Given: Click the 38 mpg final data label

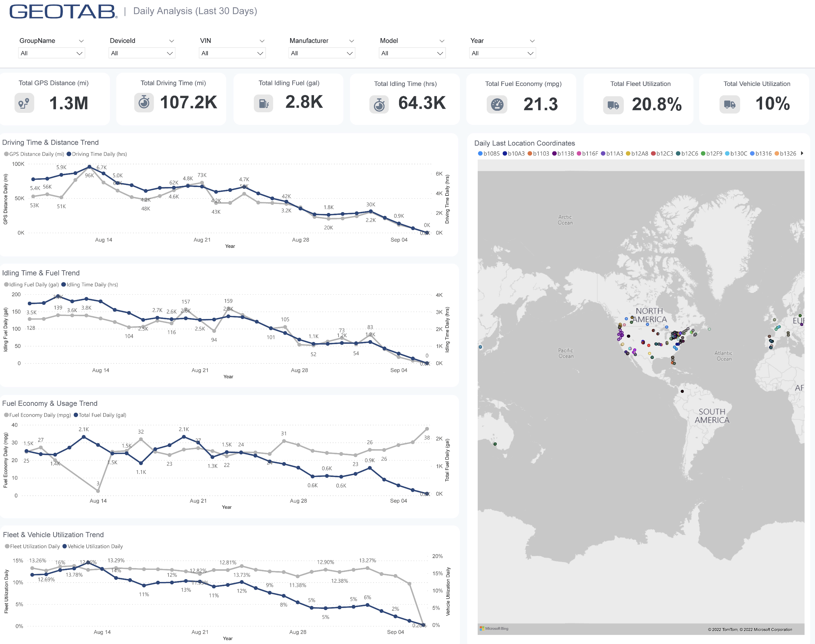Looking at the screenshot, I should (427, 438).
